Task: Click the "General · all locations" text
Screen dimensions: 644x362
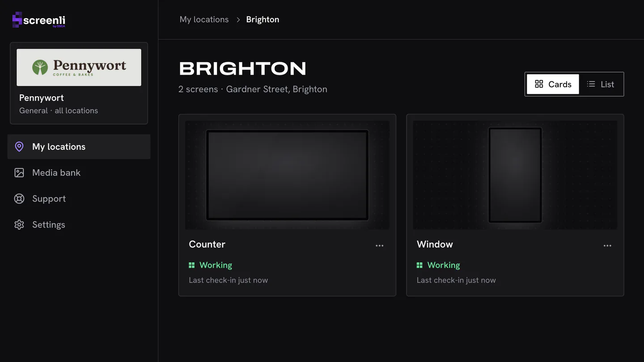Action: pyautogui.click(x=59, y=110)
